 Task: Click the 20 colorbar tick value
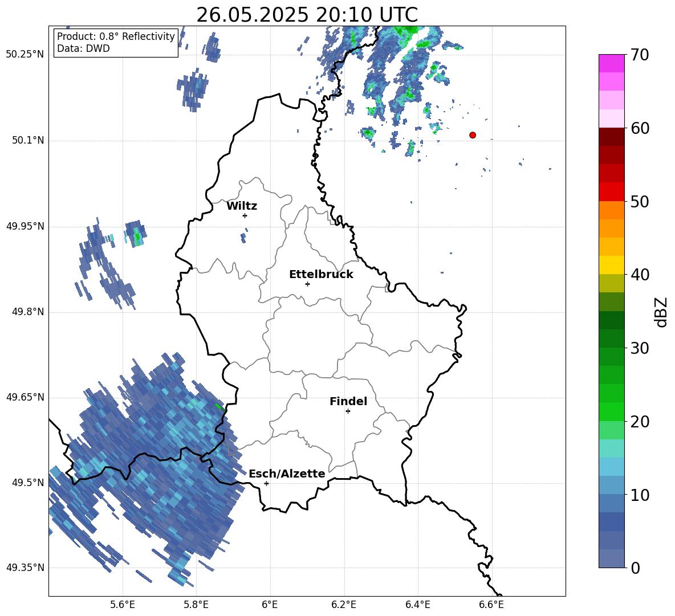pos(640,421)
